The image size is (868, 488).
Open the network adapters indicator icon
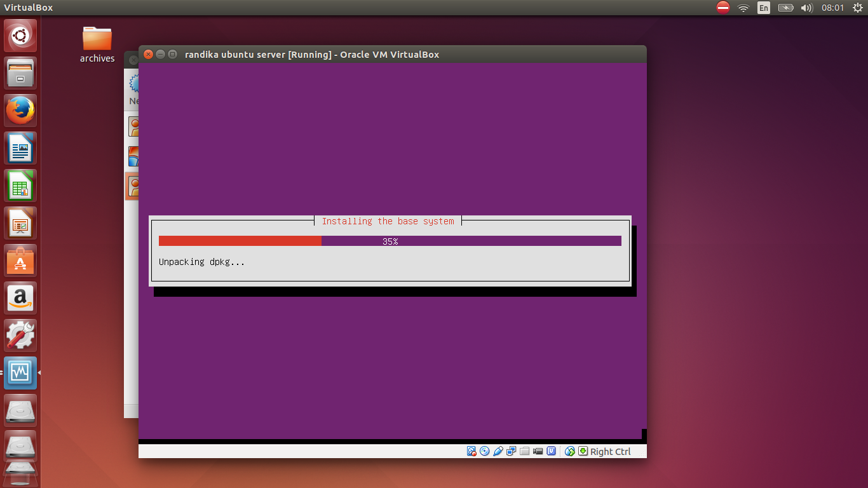pos(512,451)
